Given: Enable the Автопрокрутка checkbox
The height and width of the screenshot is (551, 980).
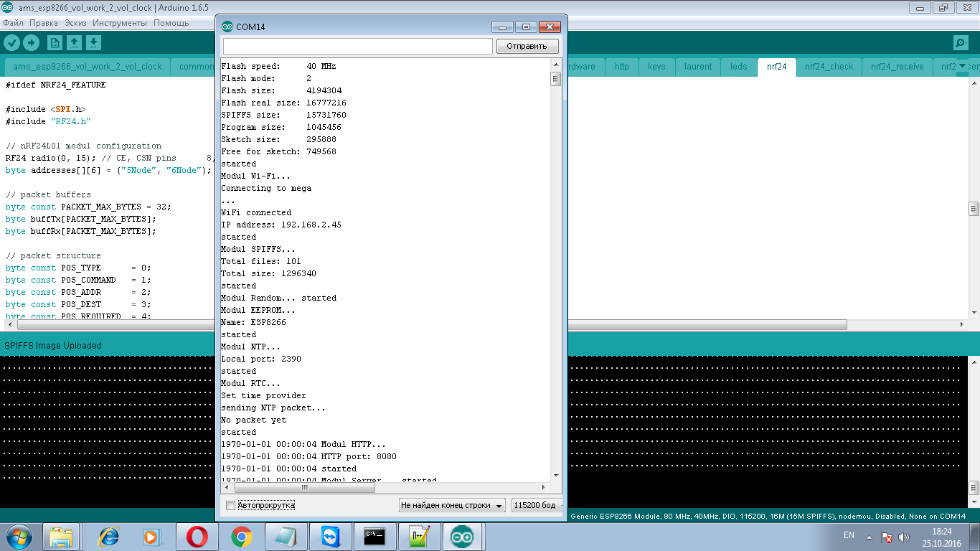Looking at the screenshot, I should tap(230, 505).
